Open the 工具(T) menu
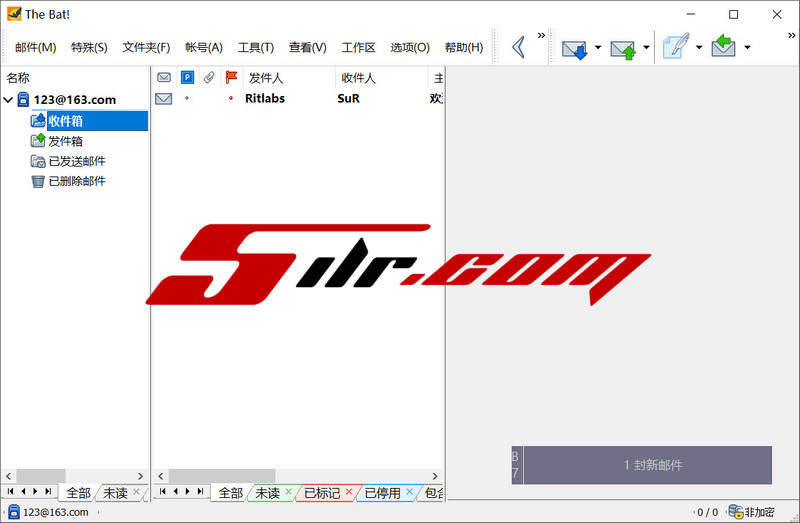The width and height of the screenshot is (800, 523). click(255, 47)
